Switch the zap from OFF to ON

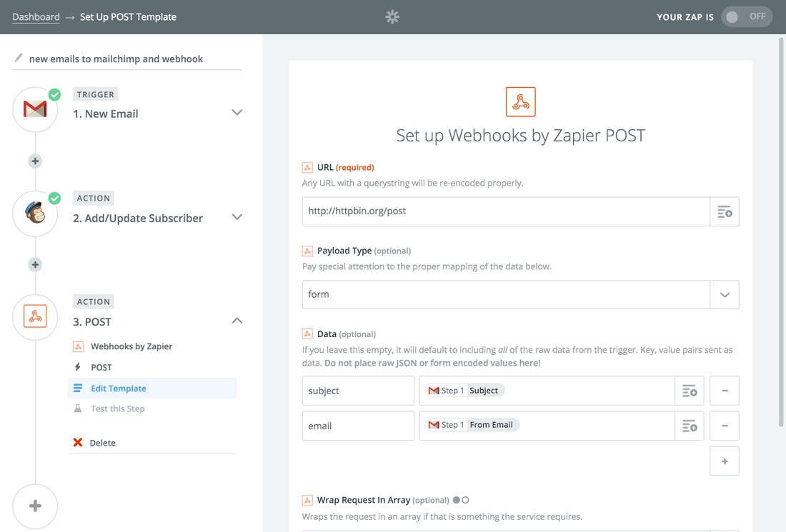(x=746, y=16)
